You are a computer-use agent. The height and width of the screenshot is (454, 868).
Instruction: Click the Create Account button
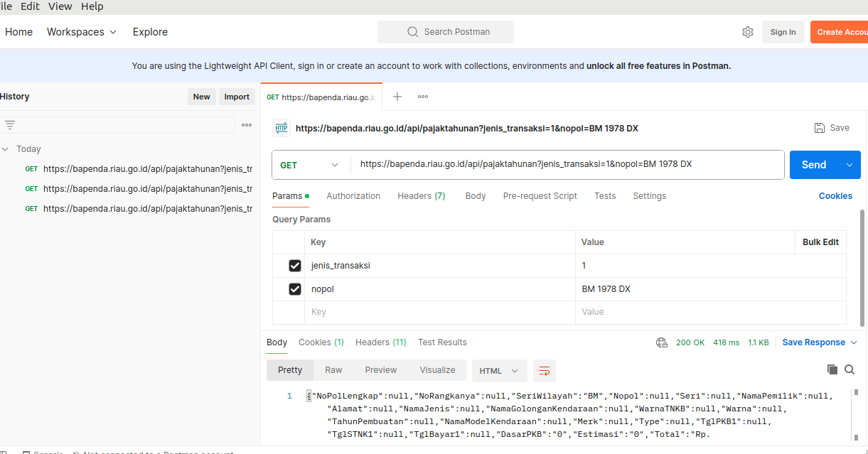840,32
